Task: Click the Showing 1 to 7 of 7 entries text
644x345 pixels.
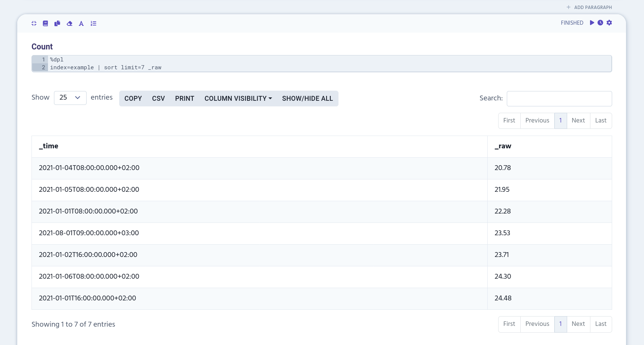Action: click(x=73, y=324)
